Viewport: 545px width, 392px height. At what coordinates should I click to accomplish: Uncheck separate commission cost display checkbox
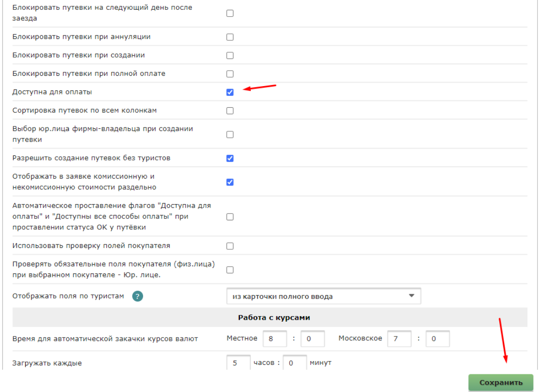(x=230, y=182)
